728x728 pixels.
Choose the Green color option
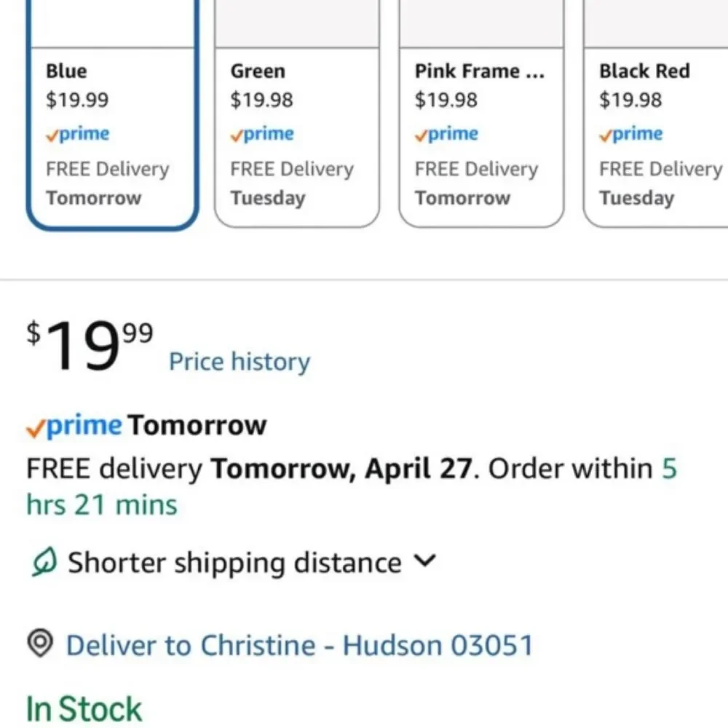(297, 114)
